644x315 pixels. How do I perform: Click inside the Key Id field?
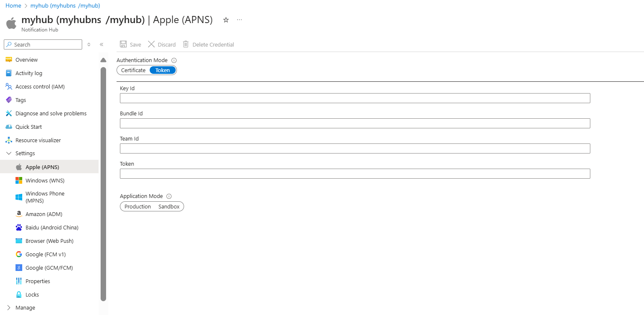point(355,98)
